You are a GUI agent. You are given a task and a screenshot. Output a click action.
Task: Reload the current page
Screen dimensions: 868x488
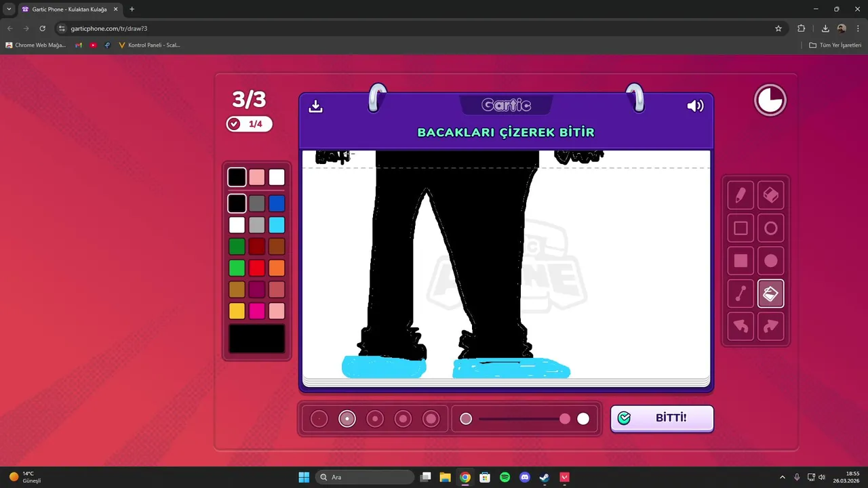pos(42,28)
